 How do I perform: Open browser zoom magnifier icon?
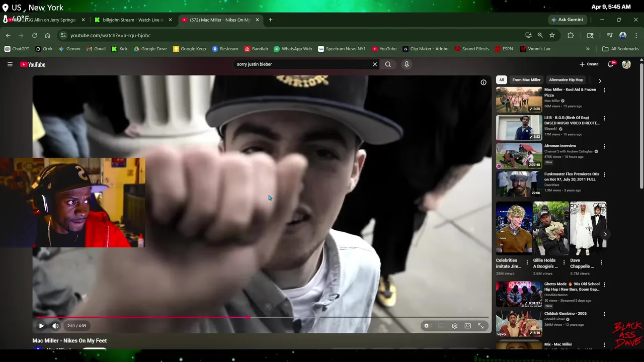(x=540, y=36)
